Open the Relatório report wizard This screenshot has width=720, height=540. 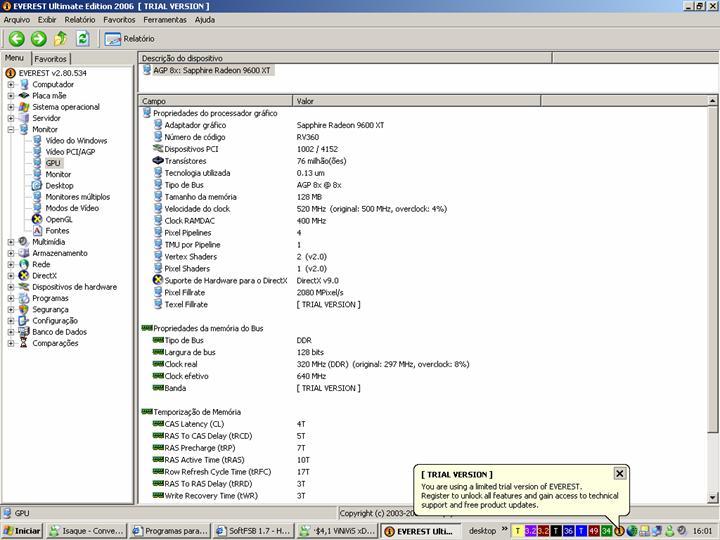(x=129, y=39)
